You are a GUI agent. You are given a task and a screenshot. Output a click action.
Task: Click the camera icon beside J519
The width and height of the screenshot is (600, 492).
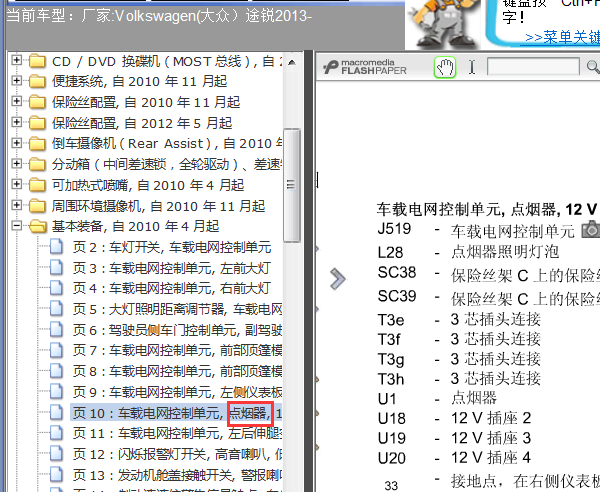pyautogui.click(x=591, y=229)
